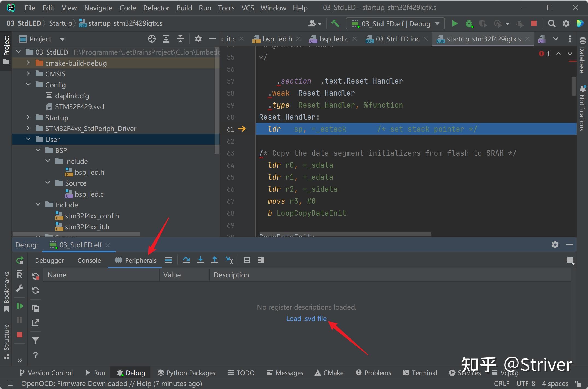Click the step-into debug icon
This screenshot has width=588, height=389.
[x=200, y=260]
